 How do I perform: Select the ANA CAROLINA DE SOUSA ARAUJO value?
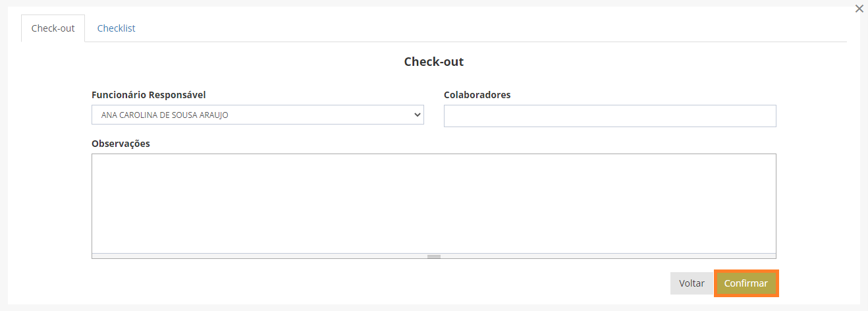165,115
